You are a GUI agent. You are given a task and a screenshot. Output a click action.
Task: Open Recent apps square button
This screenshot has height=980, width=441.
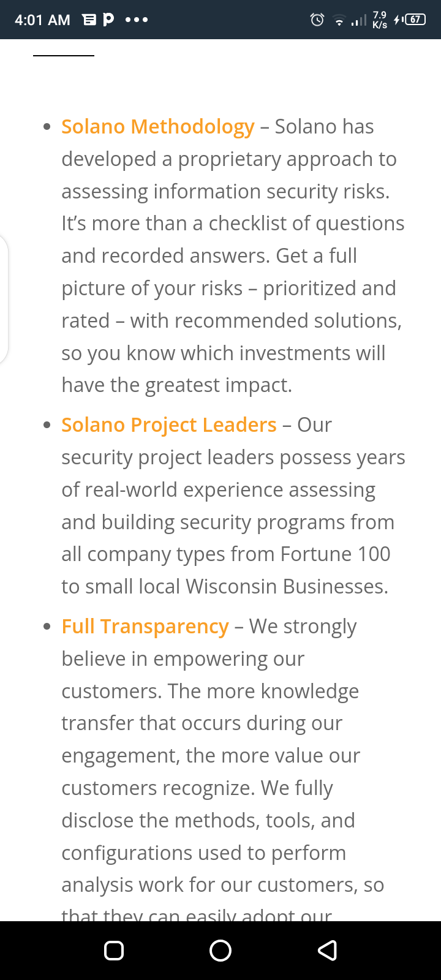pos(114,950)
